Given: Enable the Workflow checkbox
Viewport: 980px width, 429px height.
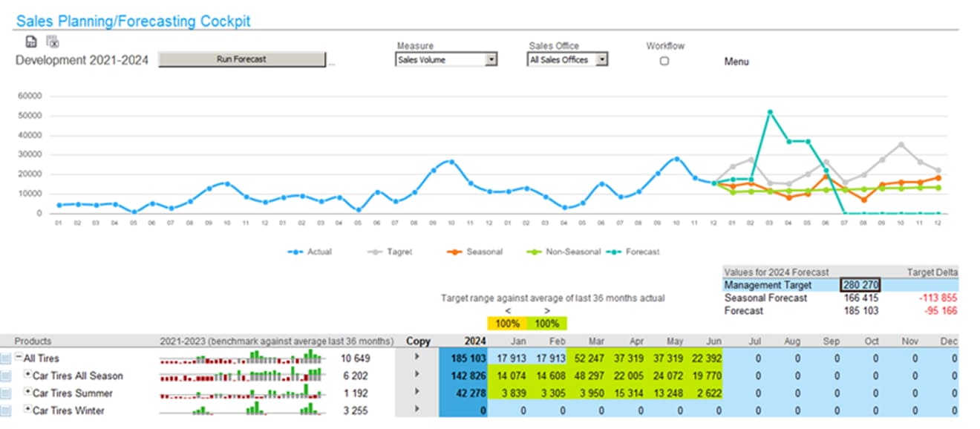Looking at the screenshot, I should [x=664, y=61].
